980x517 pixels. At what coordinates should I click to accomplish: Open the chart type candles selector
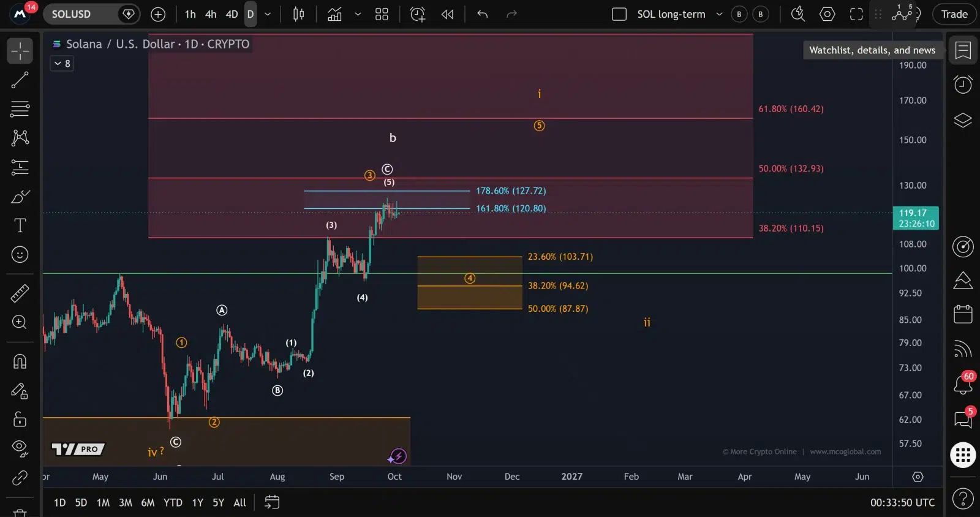tap(299, 14)
